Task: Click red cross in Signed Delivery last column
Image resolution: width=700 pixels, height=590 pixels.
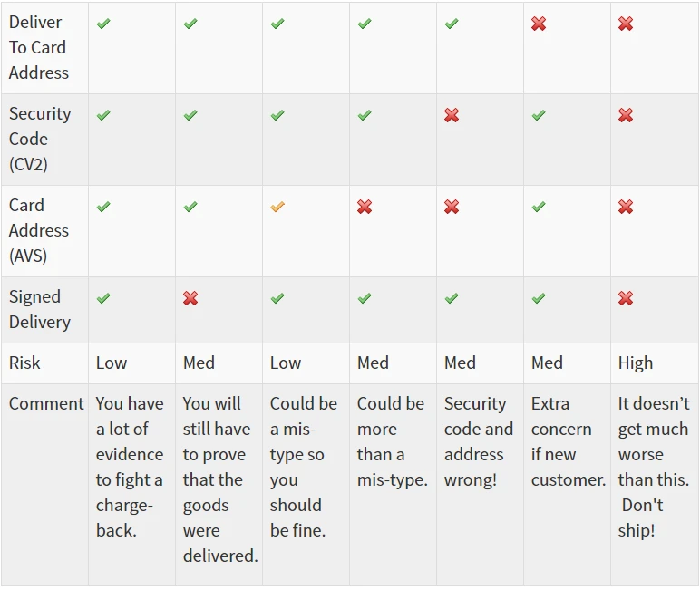Action: (x=626, y=298)
